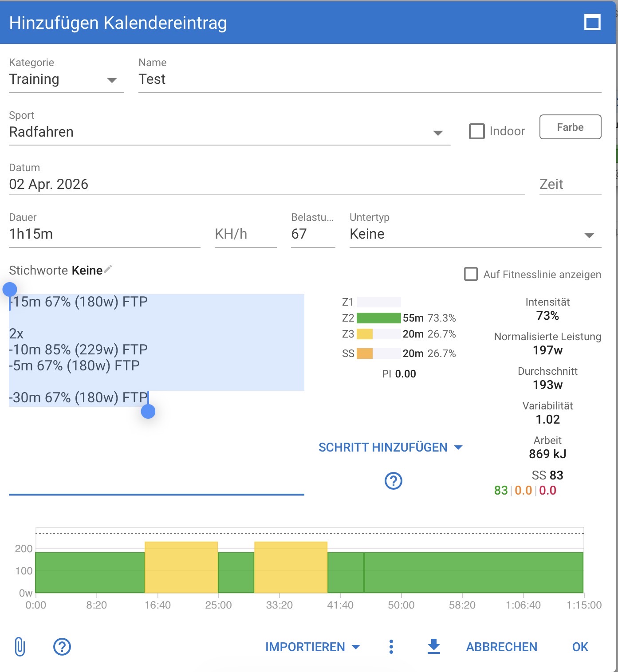Open help icon beside the paperclip
The image size is (618, 672).
[62, 646]
